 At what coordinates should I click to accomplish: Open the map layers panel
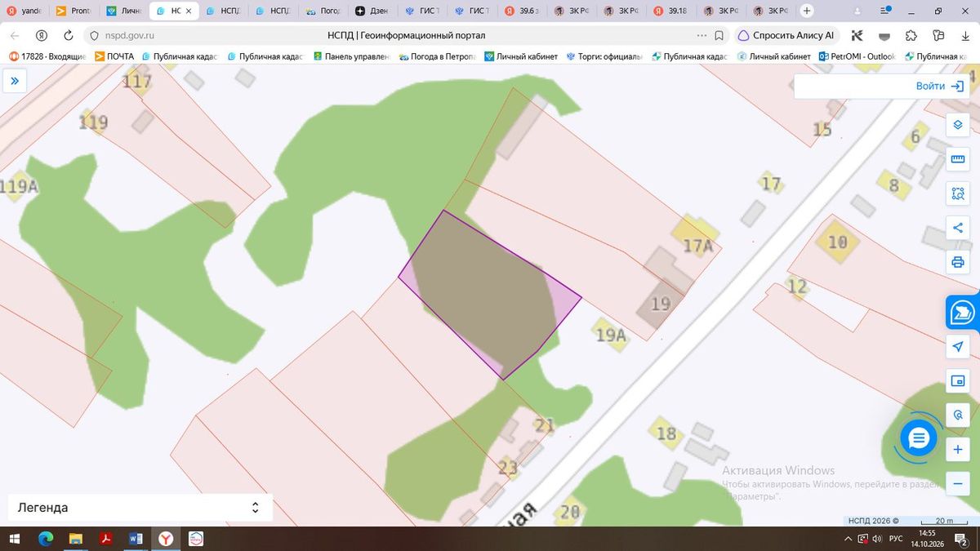[x=958, y=125]
